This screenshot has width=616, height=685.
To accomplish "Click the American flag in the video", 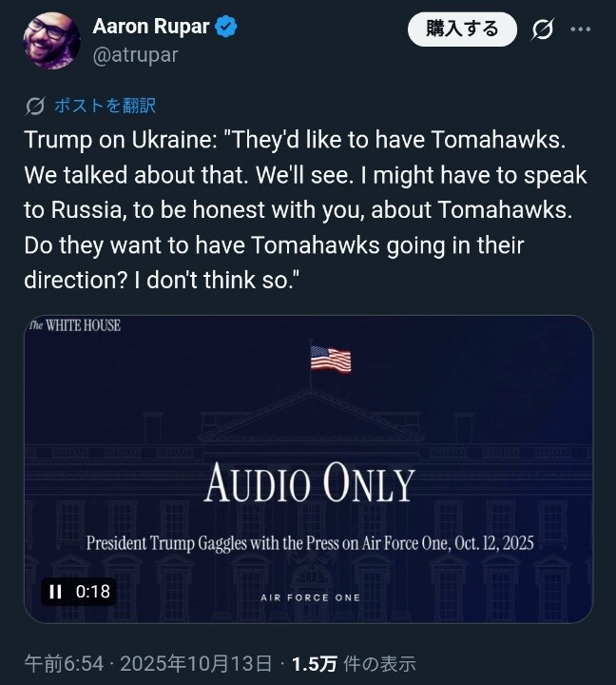I will coord(330,360).
